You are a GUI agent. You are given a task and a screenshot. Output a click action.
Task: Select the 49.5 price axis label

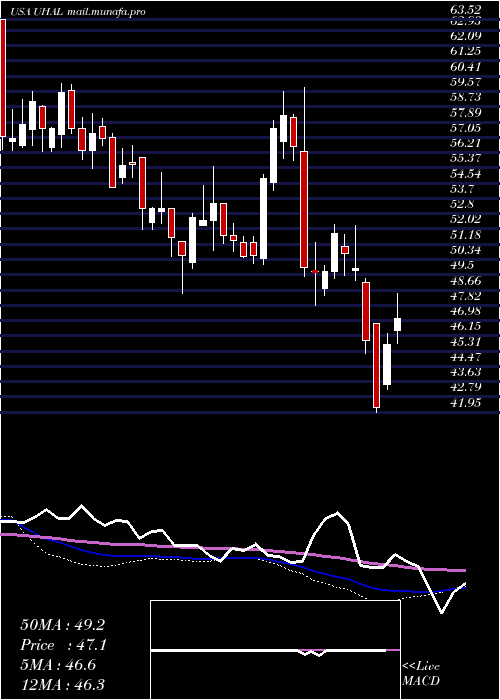pyautogui.click(x=462, y=265)
